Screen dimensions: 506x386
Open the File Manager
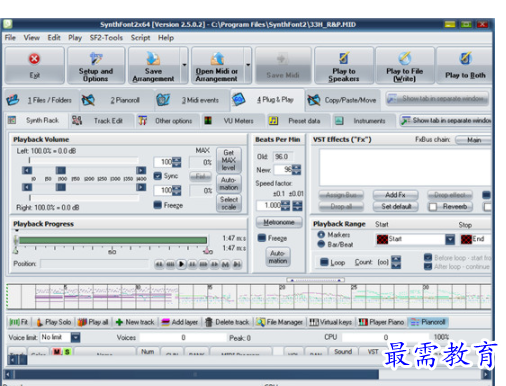(279, 322)
